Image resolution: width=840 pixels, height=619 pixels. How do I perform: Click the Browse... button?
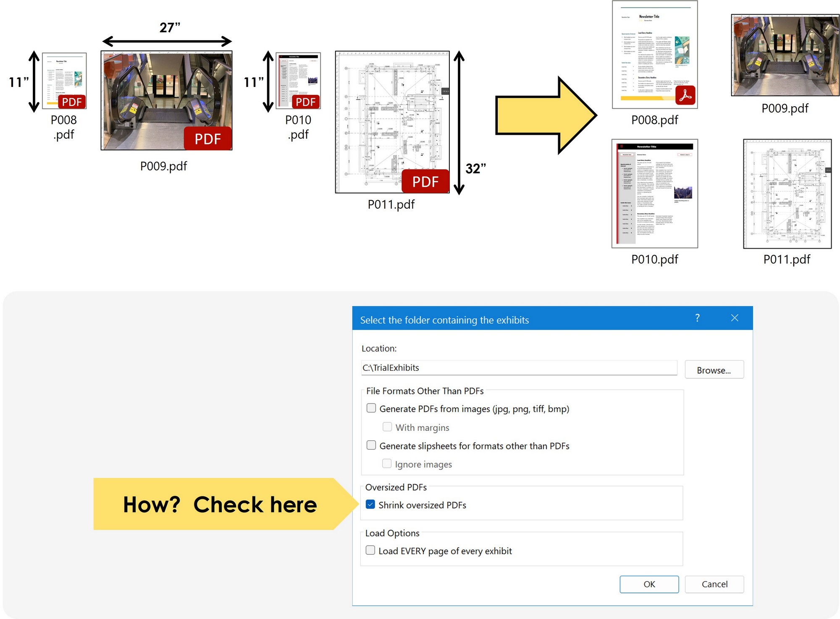pyautogui.click(x=714, y=370)
